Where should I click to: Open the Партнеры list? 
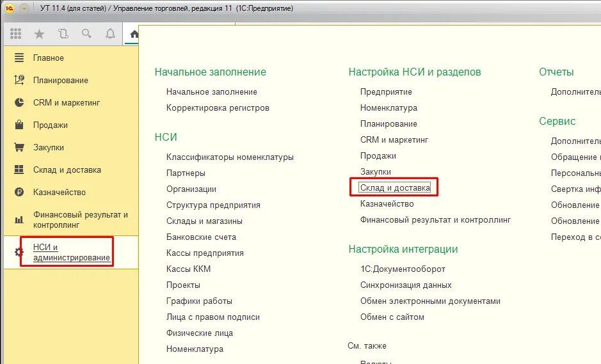coord(186,173)
